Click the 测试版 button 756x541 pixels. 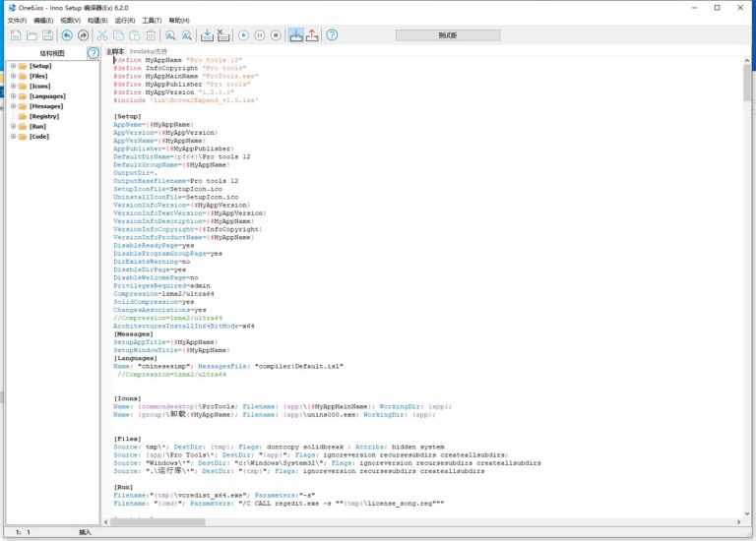pos(448,35)
